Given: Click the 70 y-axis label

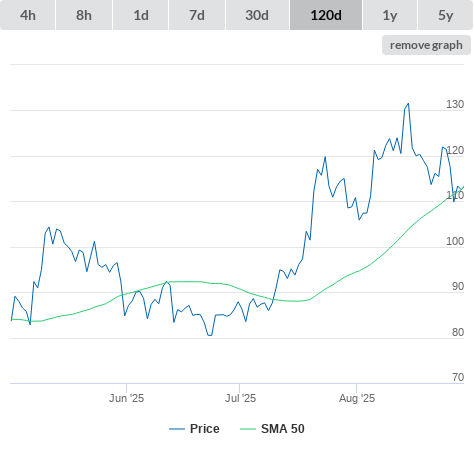Looking at the screenshot, I should click(458, 377).
